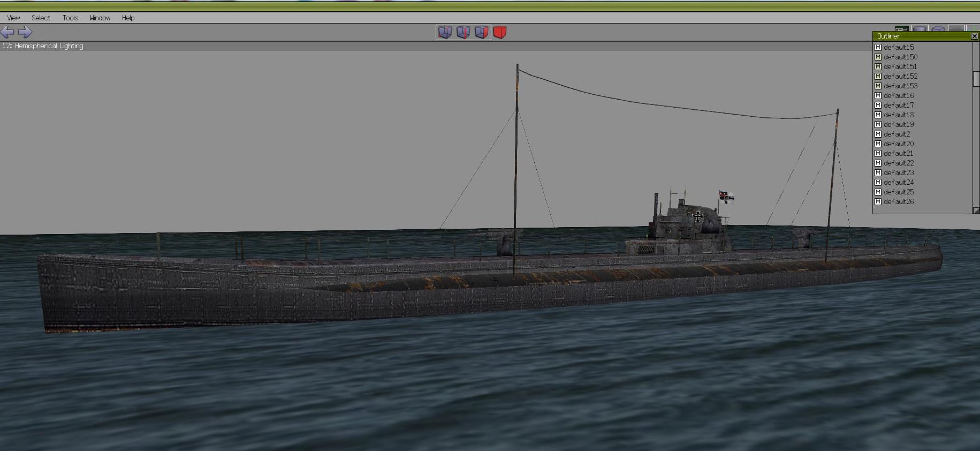Select default23 in the Outliner
The image size is (980, 451).
tap(899, 172)
